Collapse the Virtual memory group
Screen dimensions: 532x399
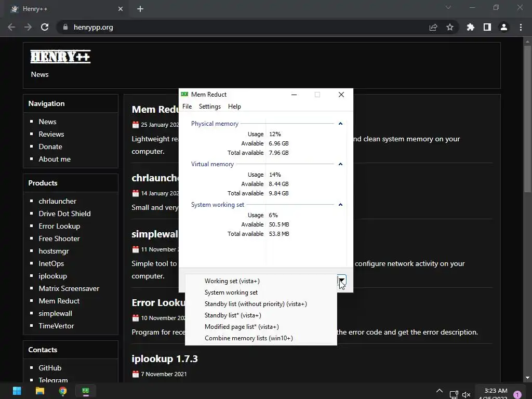(340, 164)
